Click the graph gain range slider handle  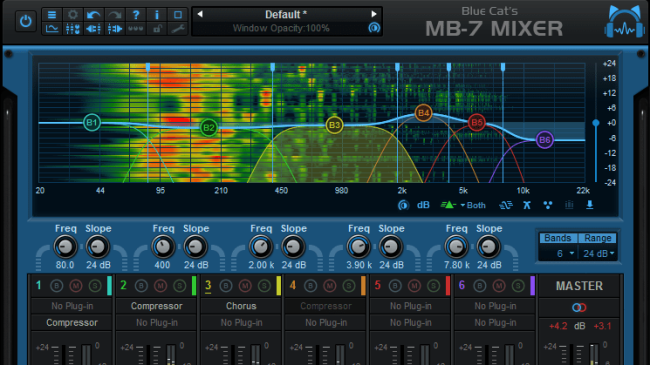click(596, 123)
